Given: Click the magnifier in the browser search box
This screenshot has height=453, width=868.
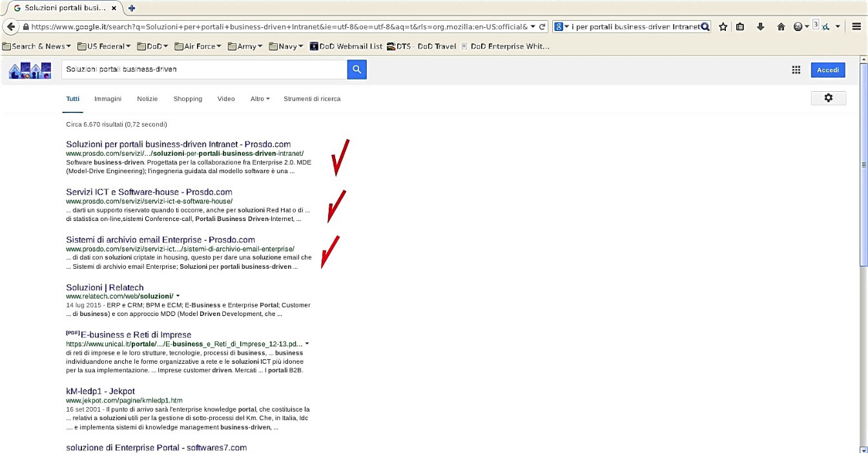Looking at the screenshot, I should coord(705,26).
